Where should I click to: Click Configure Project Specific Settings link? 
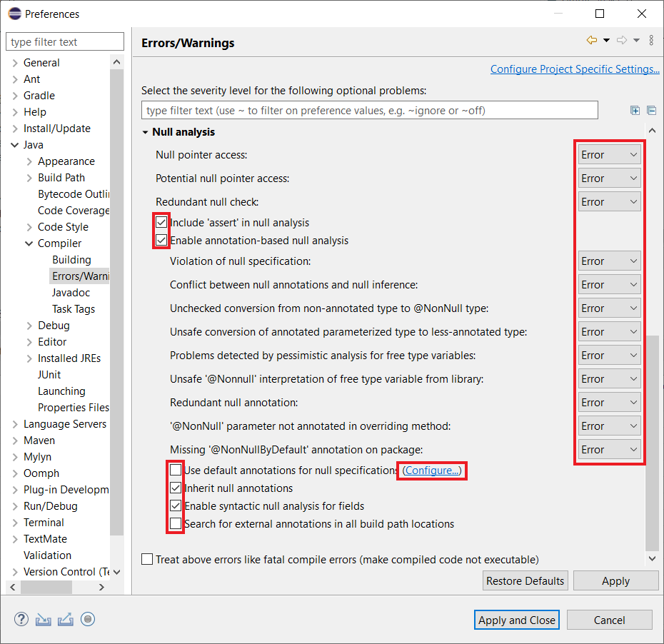pos(575,69)
